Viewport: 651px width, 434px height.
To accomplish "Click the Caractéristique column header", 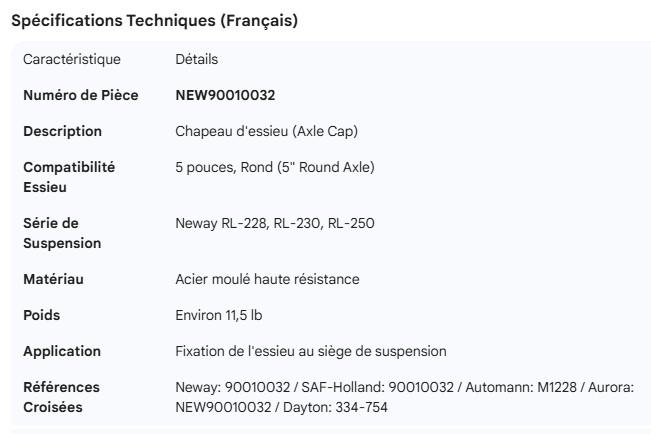I will (x=71, y=60).
